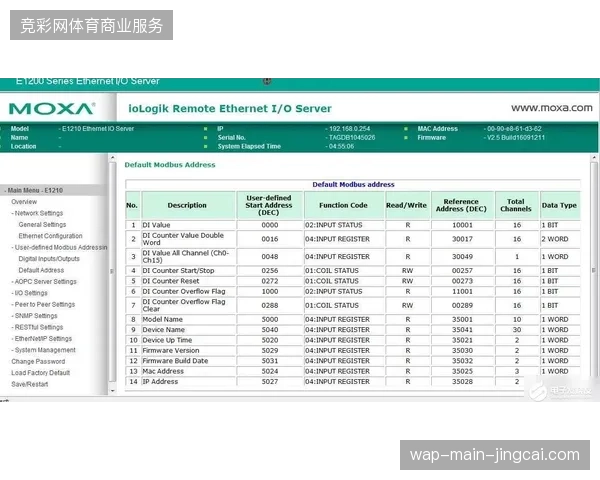
Task: Click the Device Up Time row
Action: pos(352,340)
